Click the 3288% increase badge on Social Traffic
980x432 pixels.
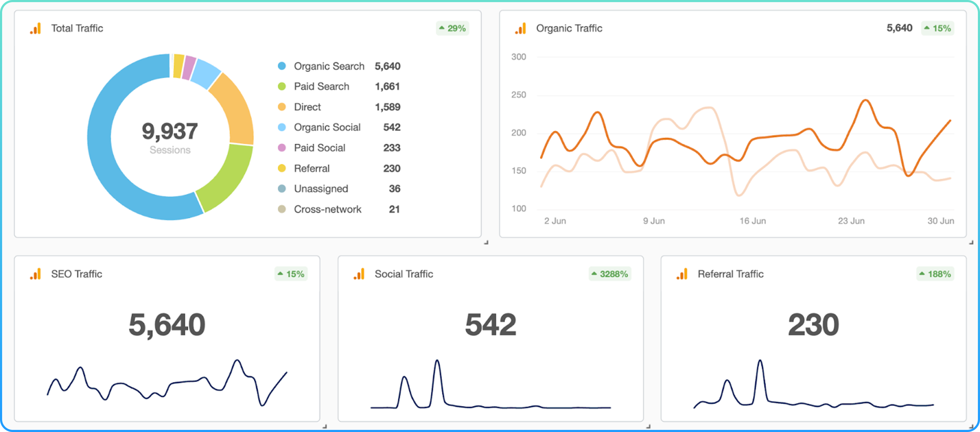[610, 274]
